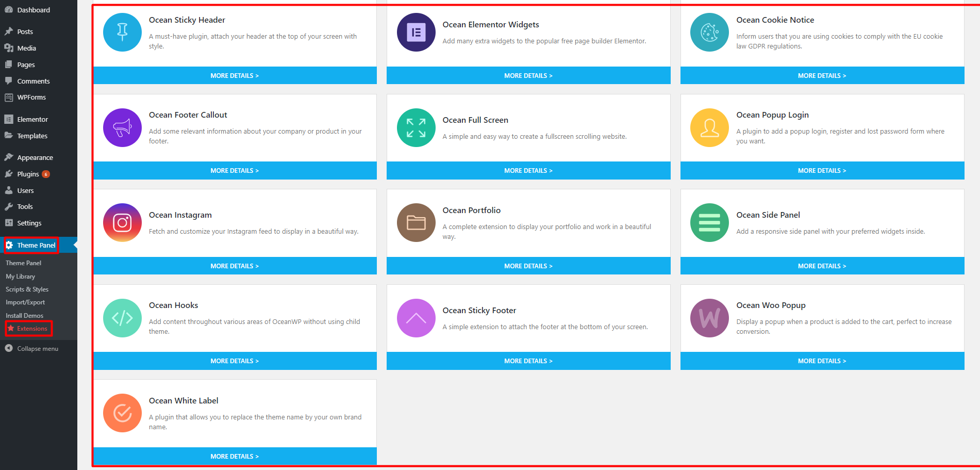Click the Ocean Instagram title text
This screenshot has width=980, height=470.
coord(180,215)
